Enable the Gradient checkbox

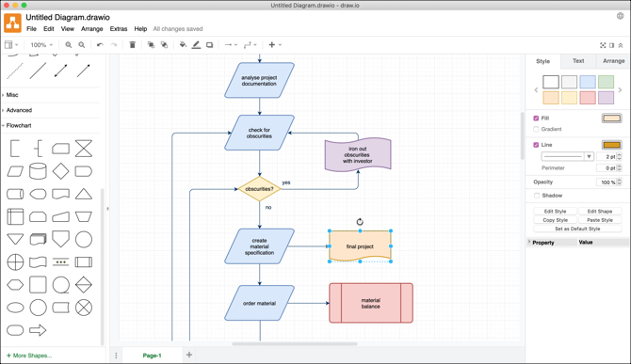[536, 129]
